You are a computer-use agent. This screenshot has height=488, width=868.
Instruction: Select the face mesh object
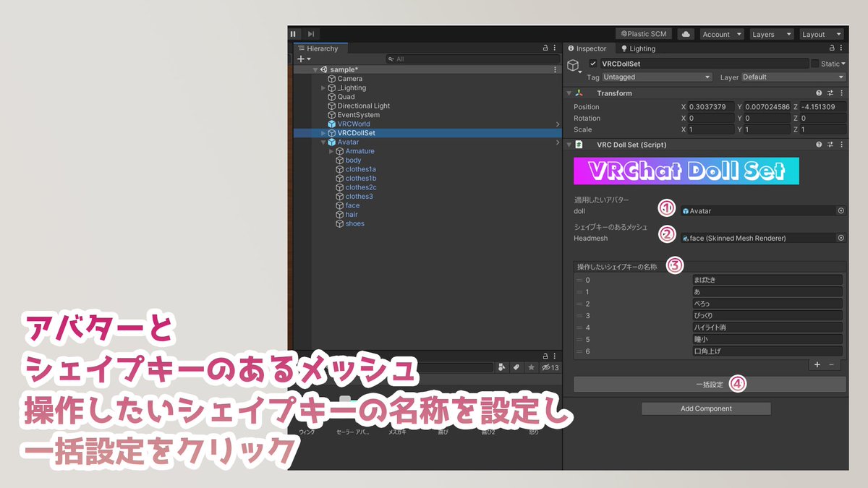coord(352,205)
